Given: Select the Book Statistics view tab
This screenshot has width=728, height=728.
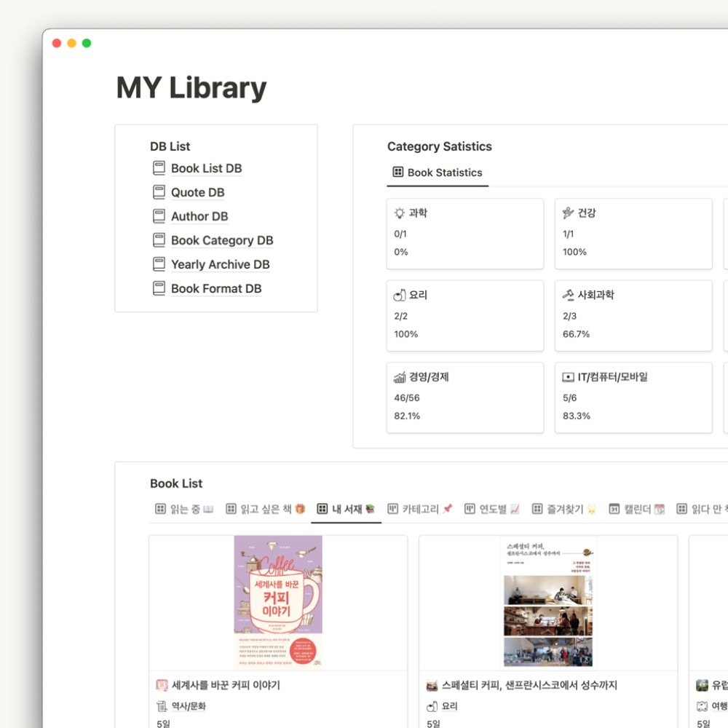Looking at the screenshot, I should 438,173.
